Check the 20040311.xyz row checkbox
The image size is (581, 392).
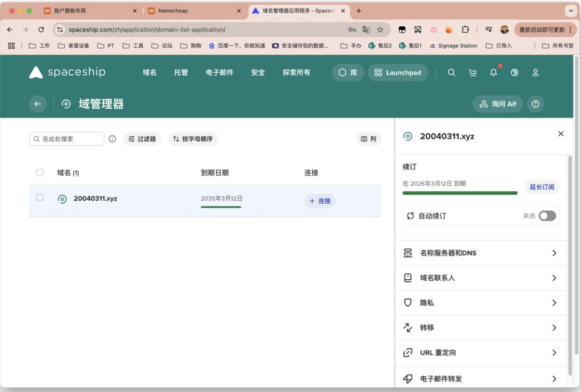[x=40, y=198]
